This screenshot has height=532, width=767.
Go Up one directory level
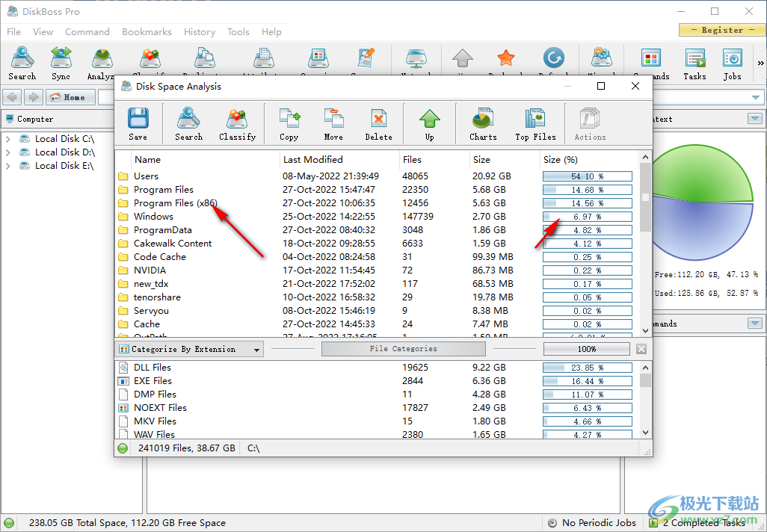[430, 124]
